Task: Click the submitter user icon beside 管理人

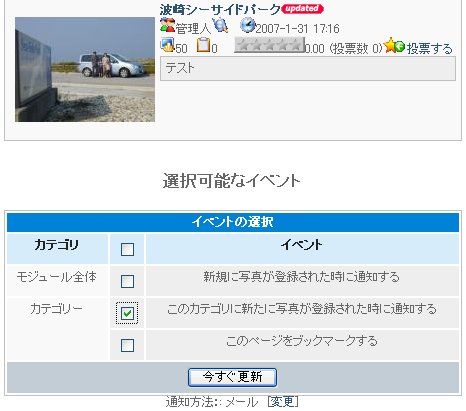Action: pyautogui.click(x=167, y=26)
